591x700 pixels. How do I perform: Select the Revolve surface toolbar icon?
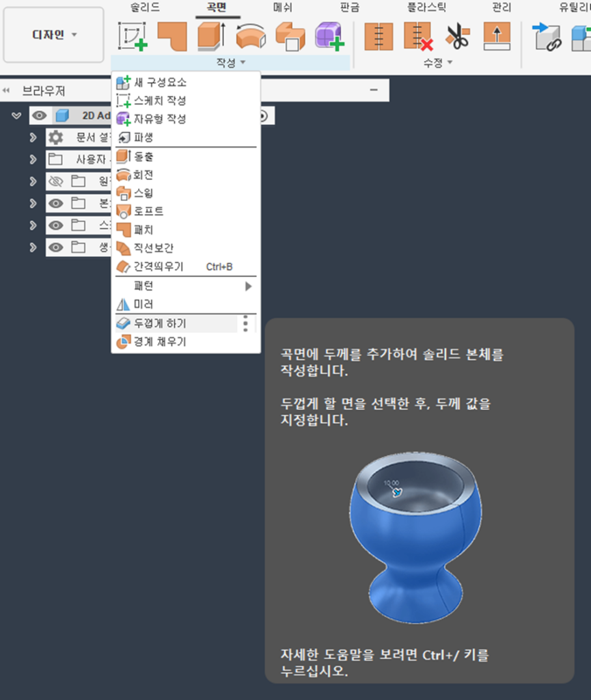250,36
